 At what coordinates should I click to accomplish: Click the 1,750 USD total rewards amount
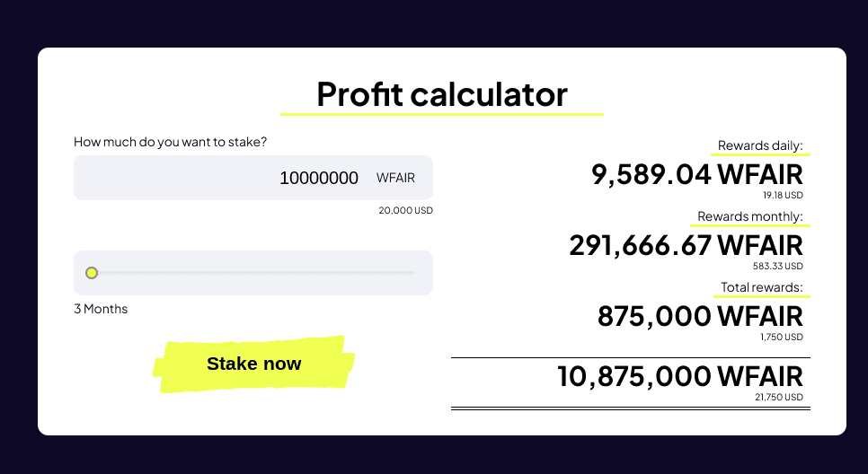tap(783, 337)
